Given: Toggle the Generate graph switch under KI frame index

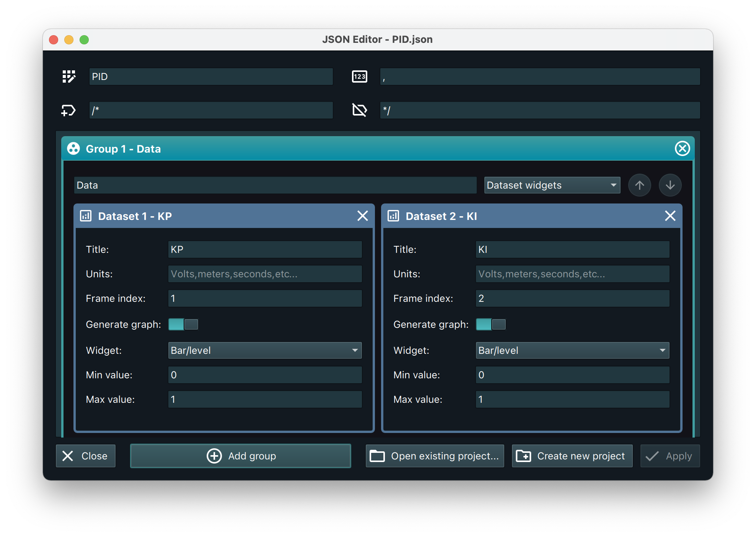Looking at the screenshot, I should [x=491, y=324].
